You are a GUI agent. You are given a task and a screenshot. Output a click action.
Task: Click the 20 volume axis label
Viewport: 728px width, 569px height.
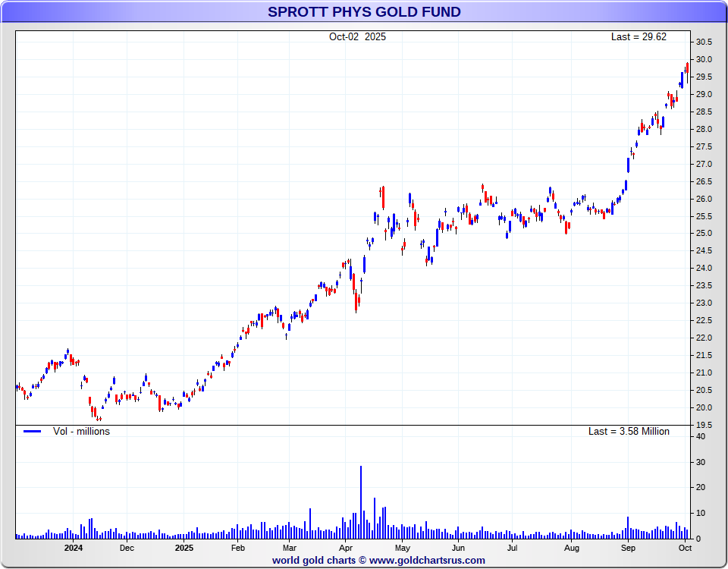(701, 487)
